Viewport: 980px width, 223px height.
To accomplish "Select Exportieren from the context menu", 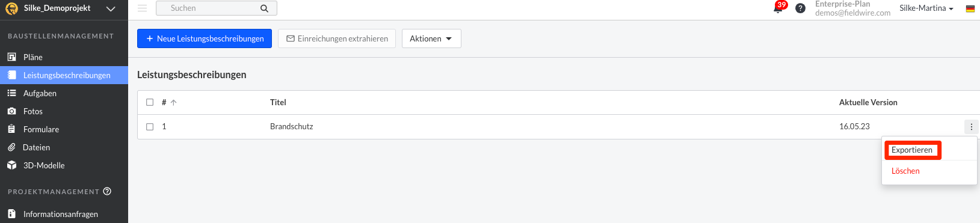I will click(x=912, y=150).
